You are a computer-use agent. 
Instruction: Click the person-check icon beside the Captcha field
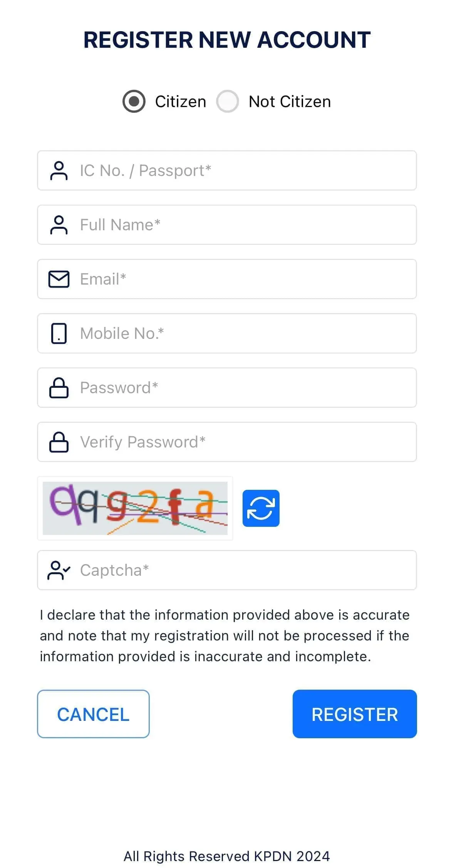point(59,570)
